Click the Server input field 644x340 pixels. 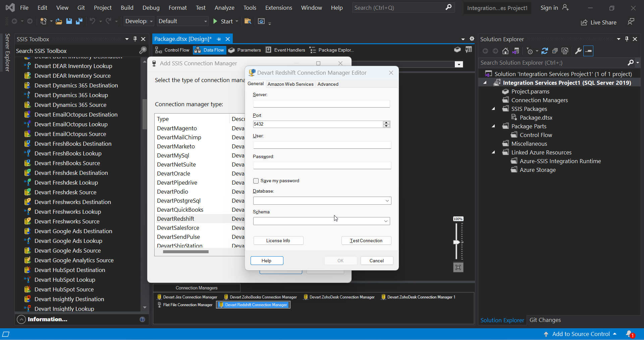tap(321, 104)
